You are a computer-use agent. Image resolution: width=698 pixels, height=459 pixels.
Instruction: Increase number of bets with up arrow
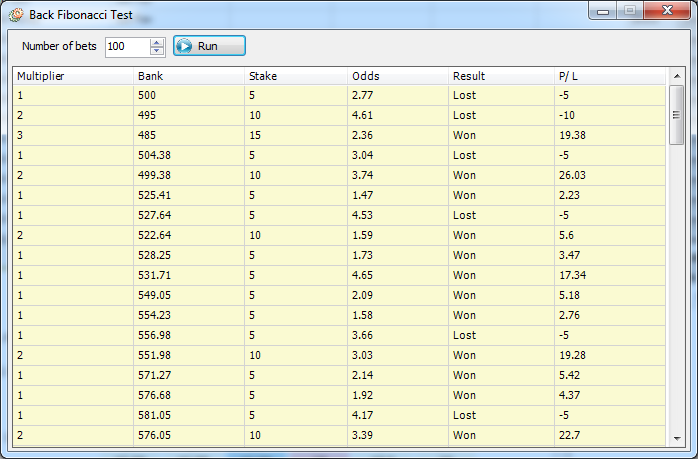click(157, 43)
